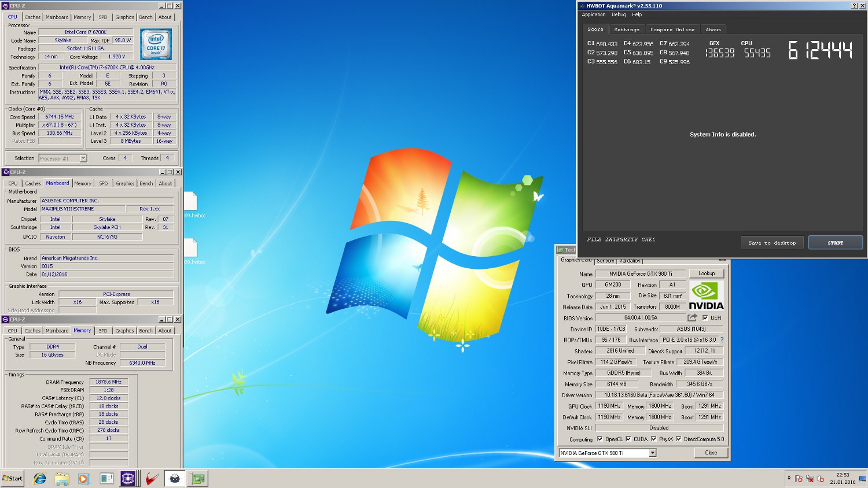
Task: Toggle the PhysX checkbox
Action: pyautogui.click(x=653, y=439)
